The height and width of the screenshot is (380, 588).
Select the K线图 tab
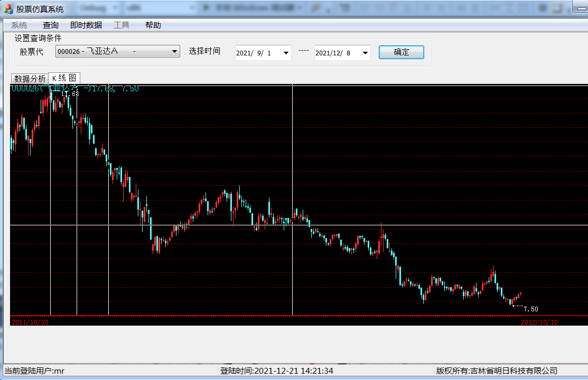(x=64, y=78)
